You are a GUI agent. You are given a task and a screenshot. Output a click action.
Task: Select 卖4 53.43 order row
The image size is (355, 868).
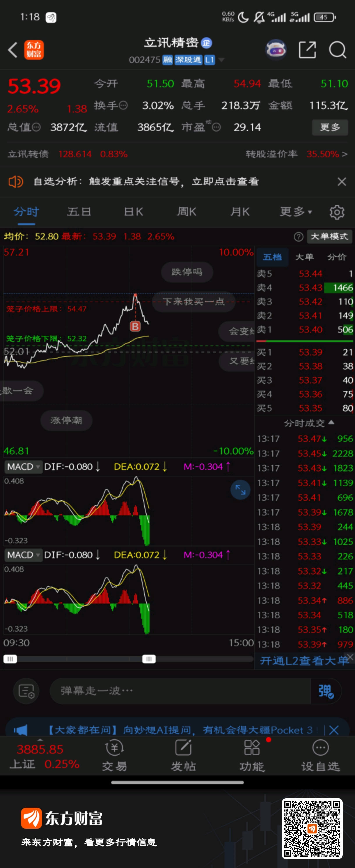pos(305,287)
